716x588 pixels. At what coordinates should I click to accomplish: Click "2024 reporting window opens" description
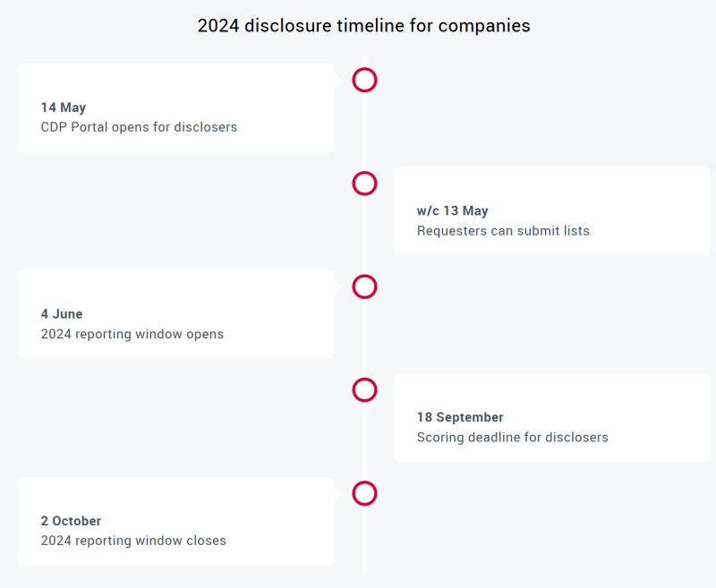[x=132, y=334]
